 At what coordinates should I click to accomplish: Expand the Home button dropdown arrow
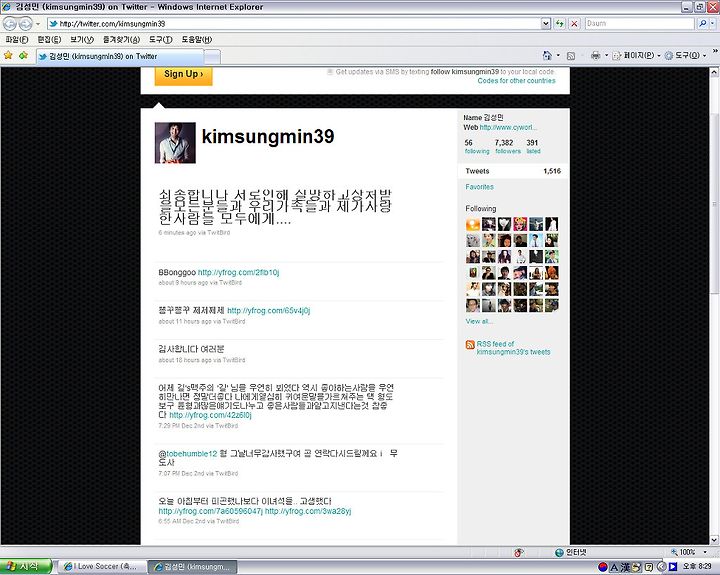click(558, 56)
